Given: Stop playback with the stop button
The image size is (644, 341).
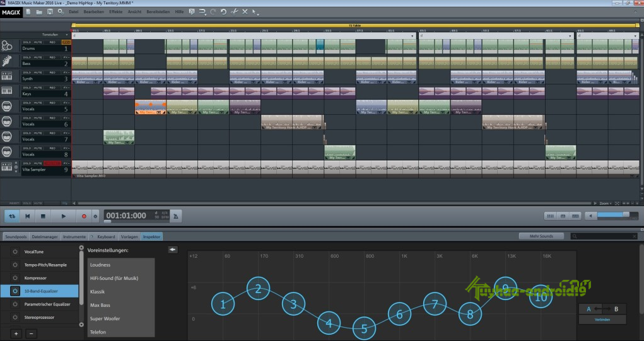Looking at the screenshot, I should tap(43, 216).
